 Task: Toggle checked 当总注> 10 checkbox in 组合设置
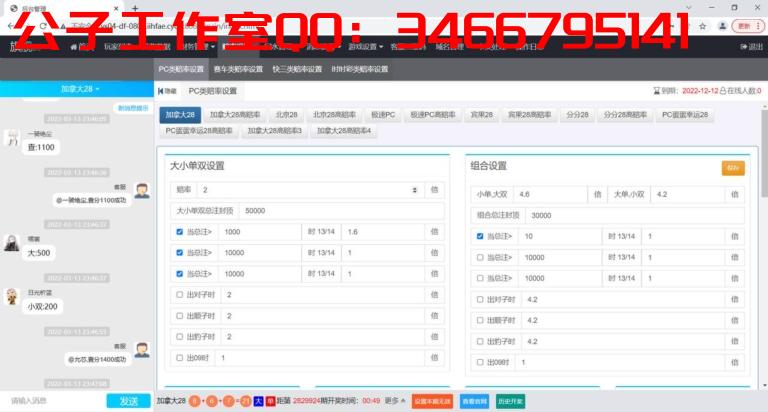(x=480, y=236)
